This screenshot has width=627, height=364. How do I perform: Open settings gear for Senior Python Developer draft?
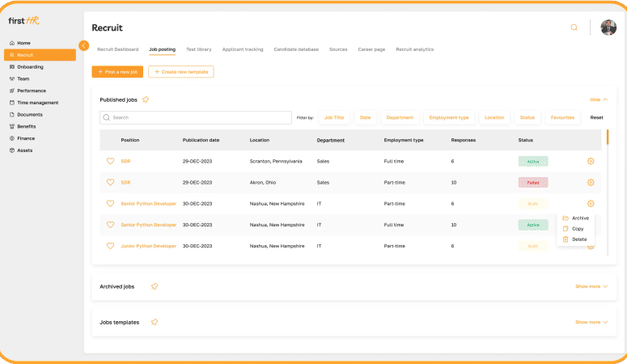[591, 204]
